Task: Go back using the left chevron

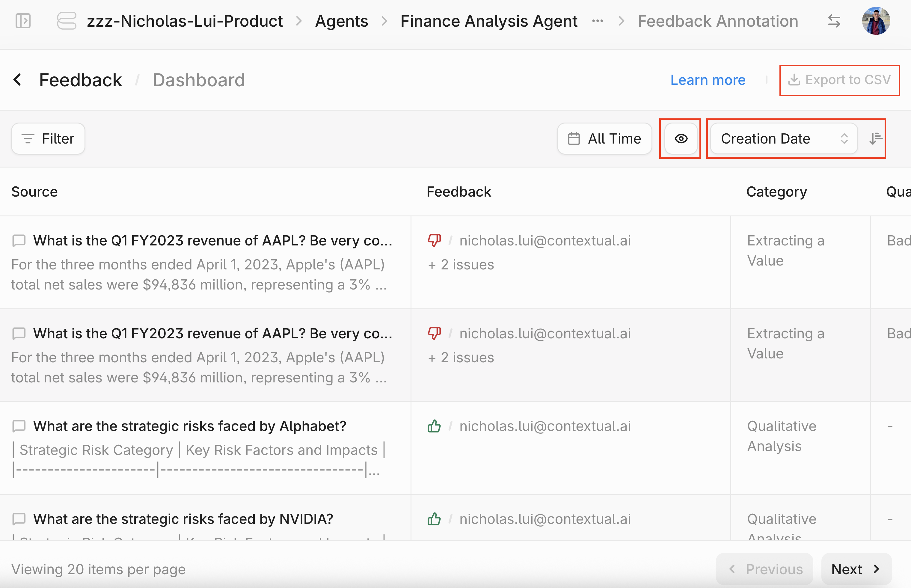Action: [17, 80]
